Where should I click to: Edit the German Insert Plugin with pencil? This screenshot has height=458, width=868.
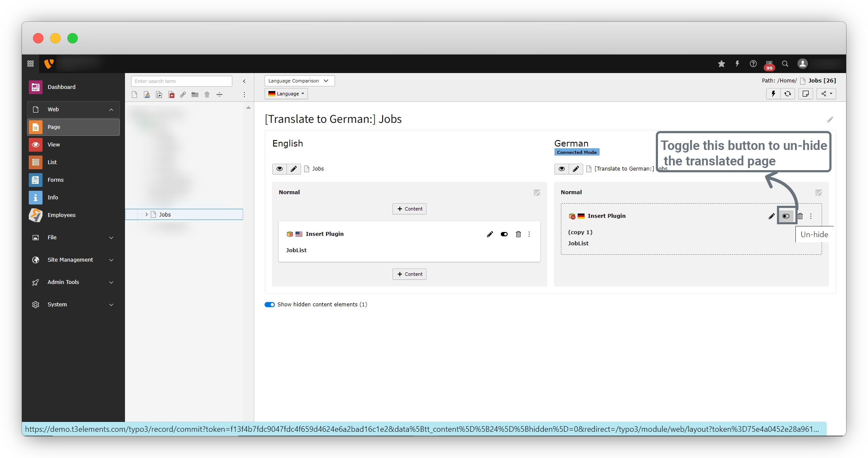coord(771,216)
